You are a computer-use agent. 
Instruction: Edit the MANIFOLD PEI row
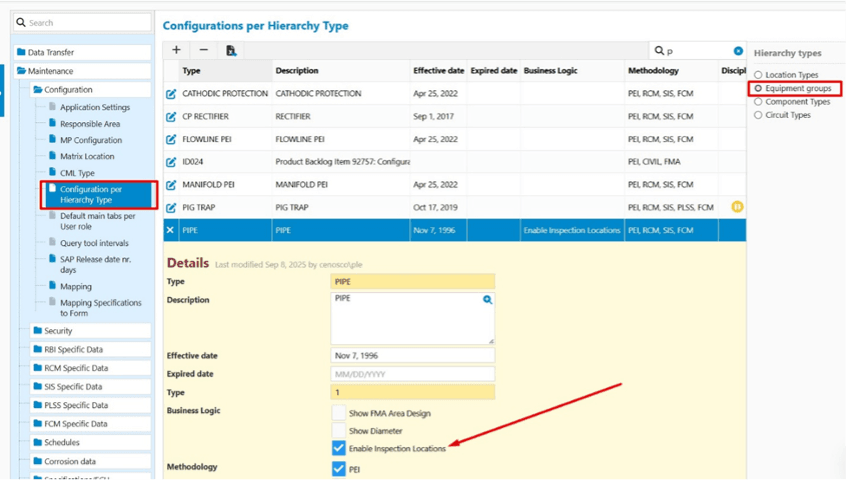pos(171,185)
